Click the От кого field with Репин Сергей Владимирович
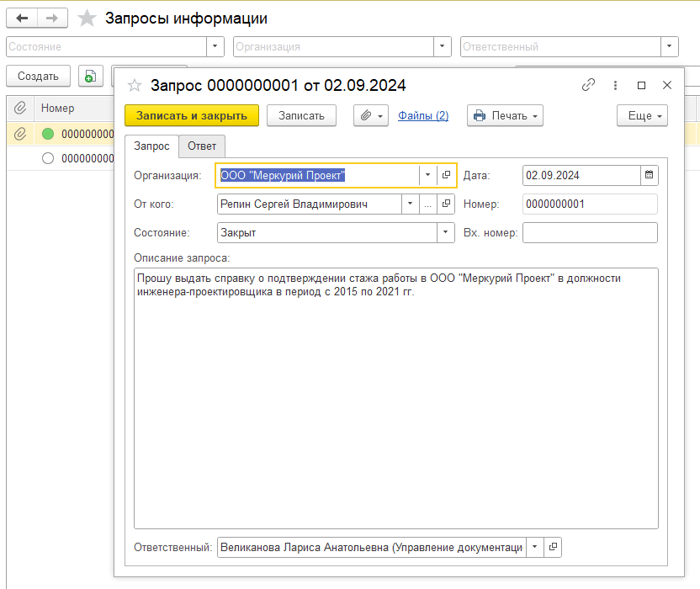Viewport: 700px width, 589px height. coord(310,204)
